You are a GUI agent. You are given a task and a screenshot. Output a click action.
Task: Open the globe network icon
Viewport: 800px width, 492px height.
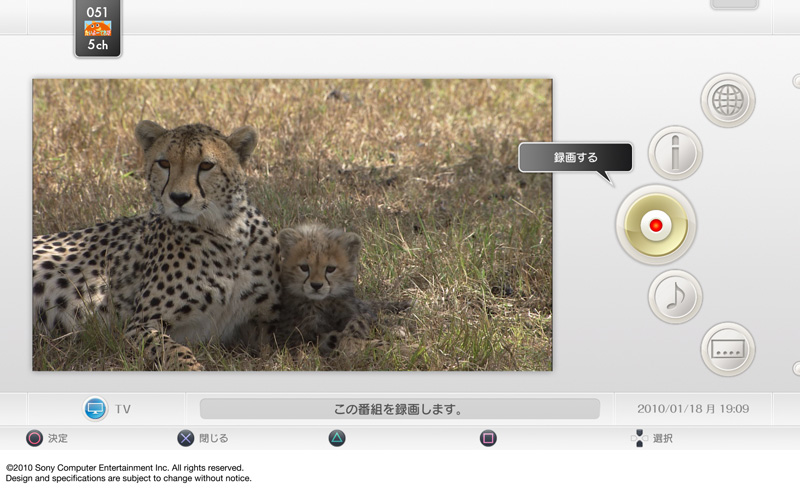click(x=727, y=100)
